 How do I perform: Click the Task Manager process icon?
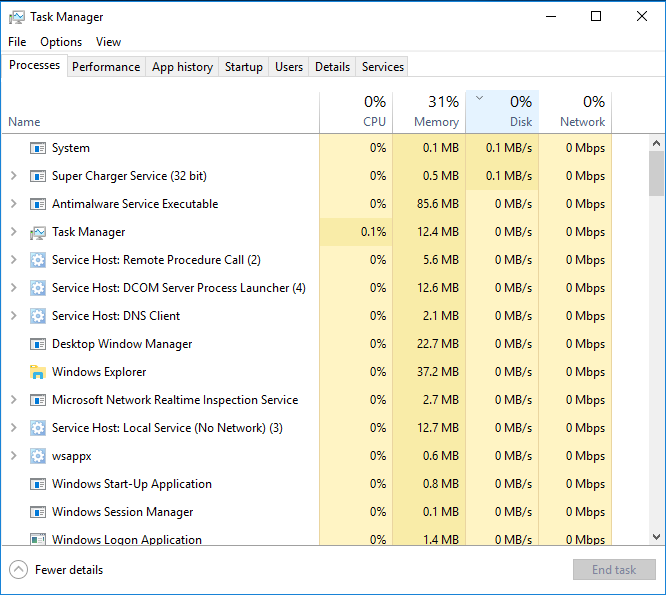[38, 232]
